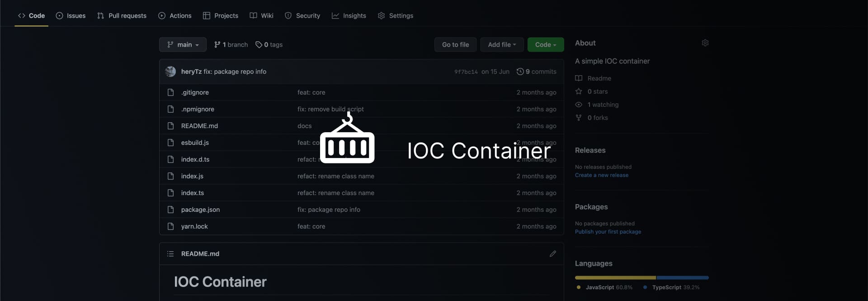Go to Pull requests tab

(x=122, y=15)
